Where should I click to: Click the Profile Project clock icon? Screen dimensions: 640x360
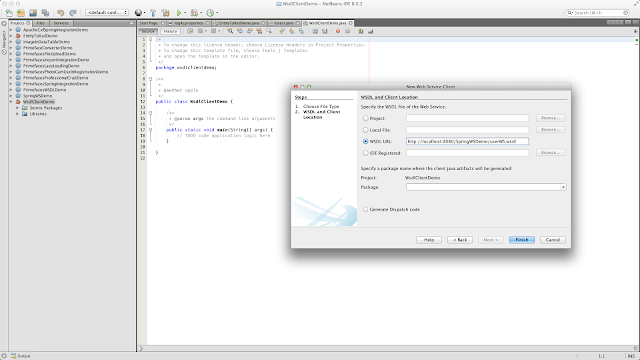210,13
